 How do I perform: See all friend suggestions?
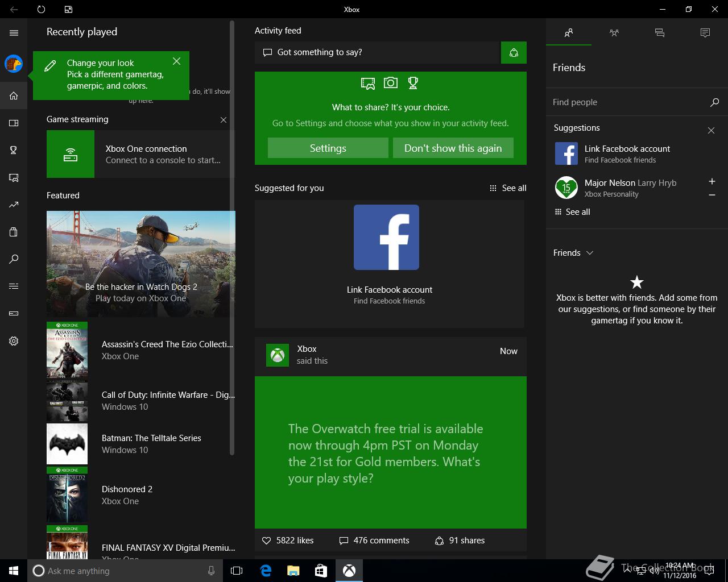(572, 212)
